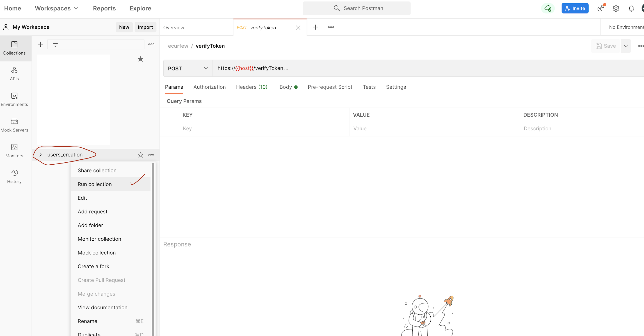The height and width of the screenshot is (336, 644).
Task: Open collections panel more options menu
Action: 151,44
